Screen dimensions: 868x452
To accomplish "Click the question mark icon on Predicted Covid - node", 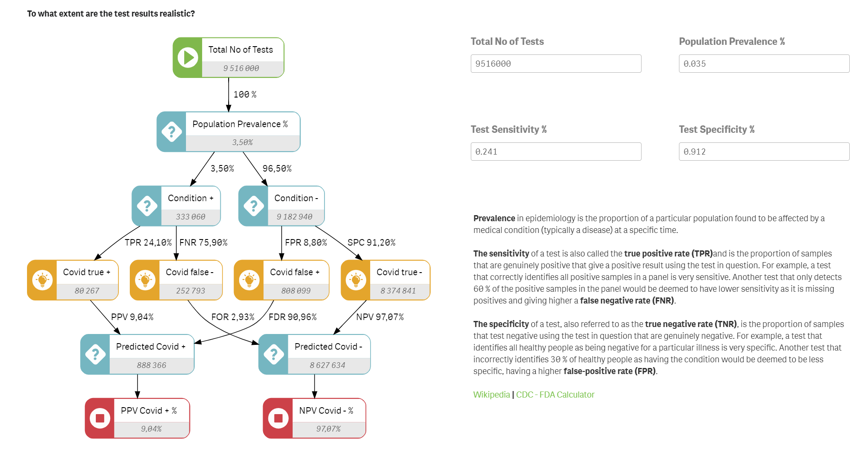I will [x=274, y=354].
